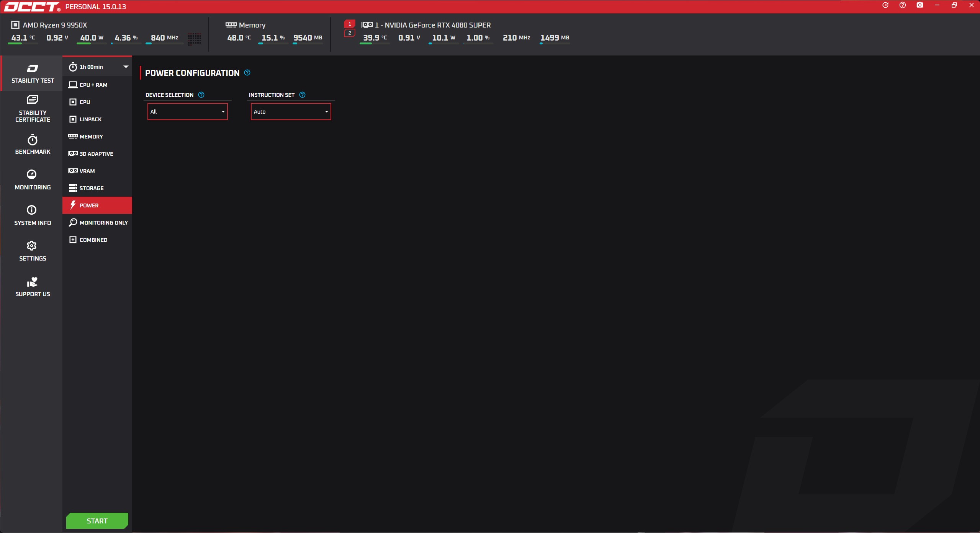Click the help icon beside Device Selection
The width and height of the screenshot is (980, 533).
click(201, 95)
